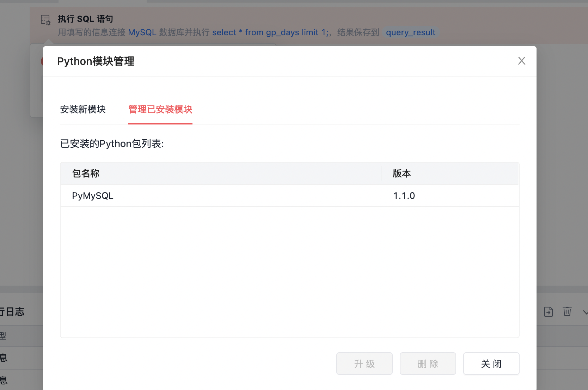588x390 pixels.
Task: Click the 执行 SQL 语句 step icon
Action: point(46,20)
